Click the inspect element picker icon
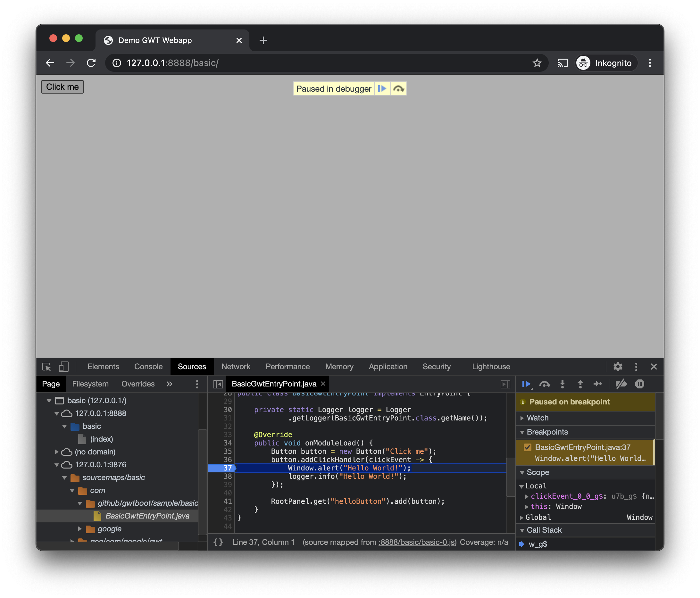The image size is (700, 598). (46, 367)
